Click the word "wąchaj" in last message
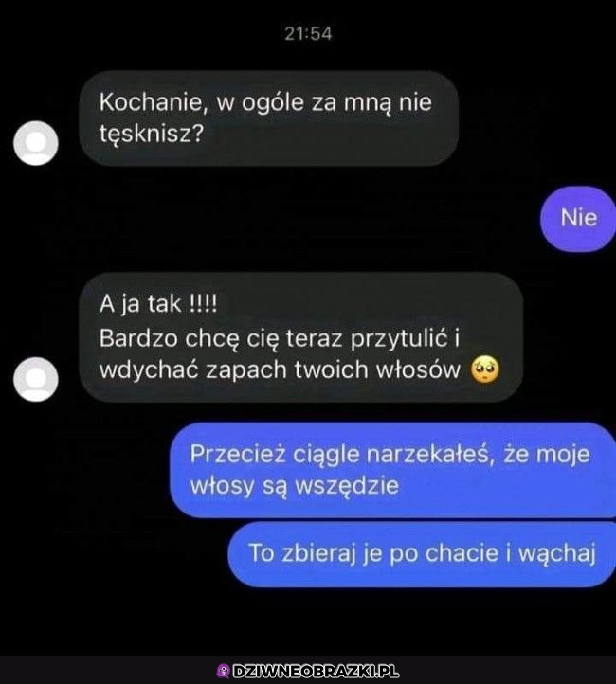 coord(557,554)
